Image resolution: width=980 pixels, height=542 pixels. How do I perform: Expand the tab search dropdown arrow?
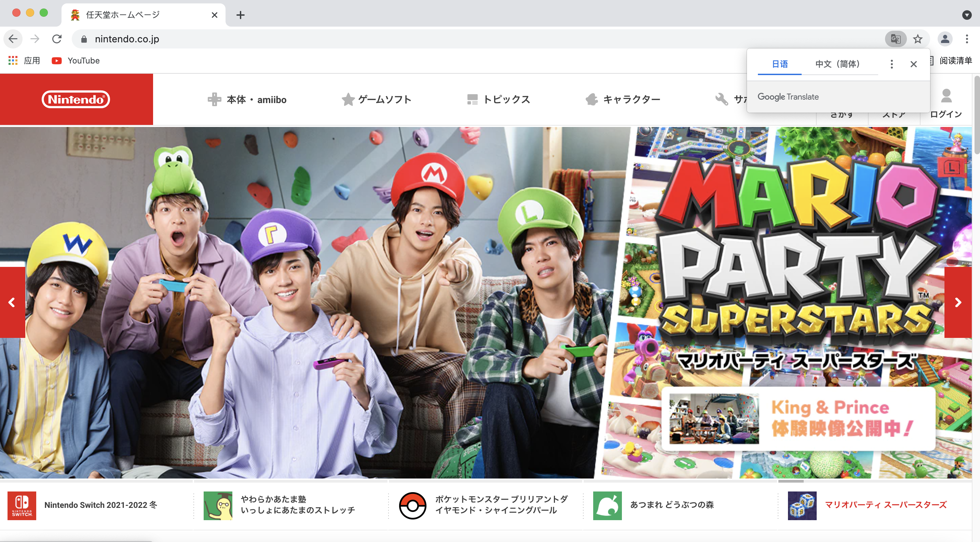[967, 15]
